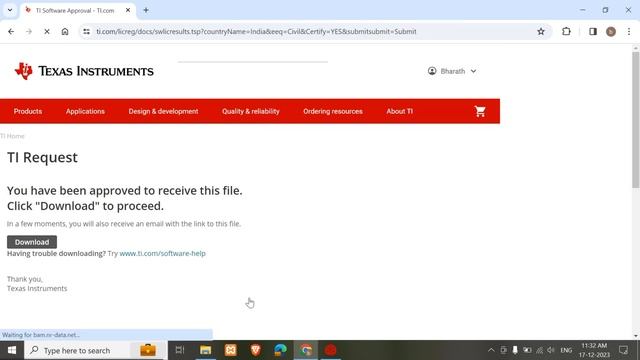Viewport: 640px width, 360px height.
Task: Stop loading the page
Action: [47, 31]
